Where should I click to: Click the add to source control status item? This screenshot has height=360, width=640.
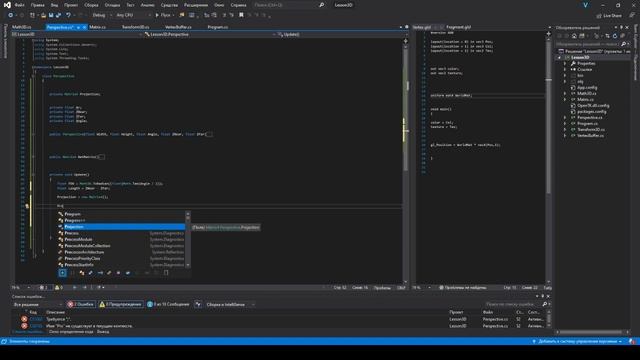pos(577,341)
